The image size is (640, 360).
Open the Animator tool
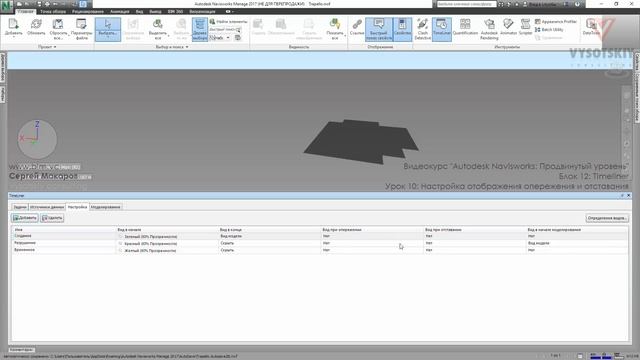pos(508,28)
